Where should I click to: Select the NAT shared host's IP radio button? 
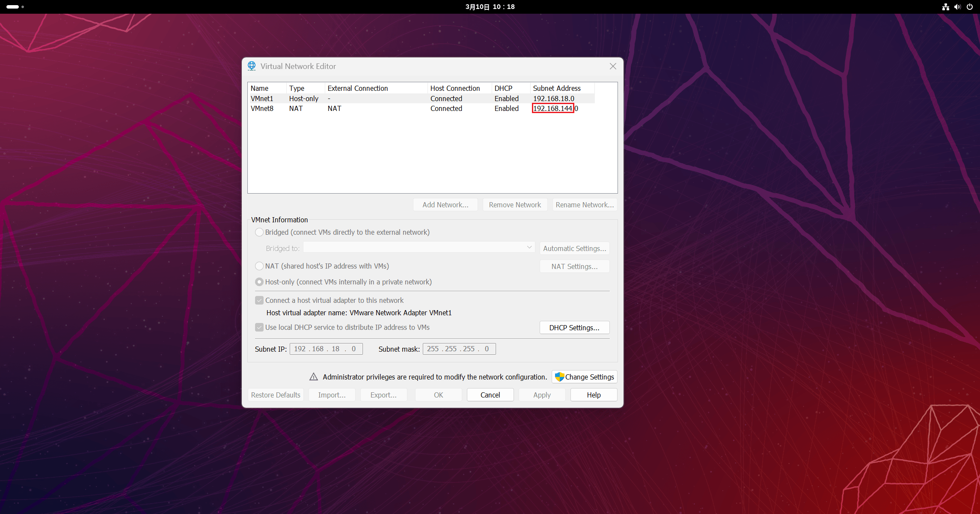click(x=259, y=266)
